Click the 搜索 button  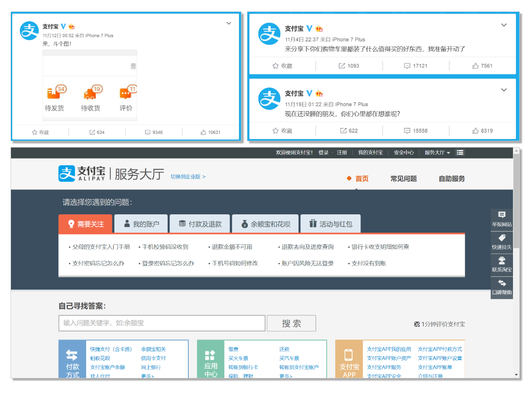[x=291, y=323]
